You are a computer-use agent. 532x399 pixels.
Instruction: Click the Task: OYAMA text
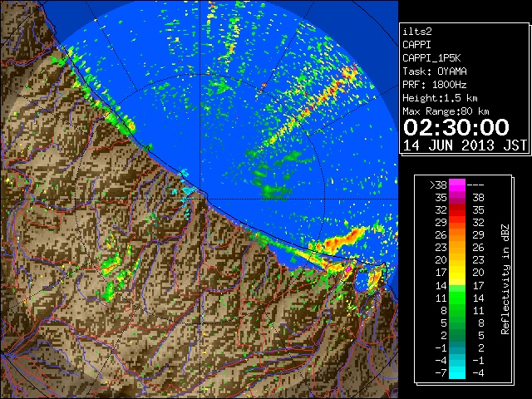point(435,71)
